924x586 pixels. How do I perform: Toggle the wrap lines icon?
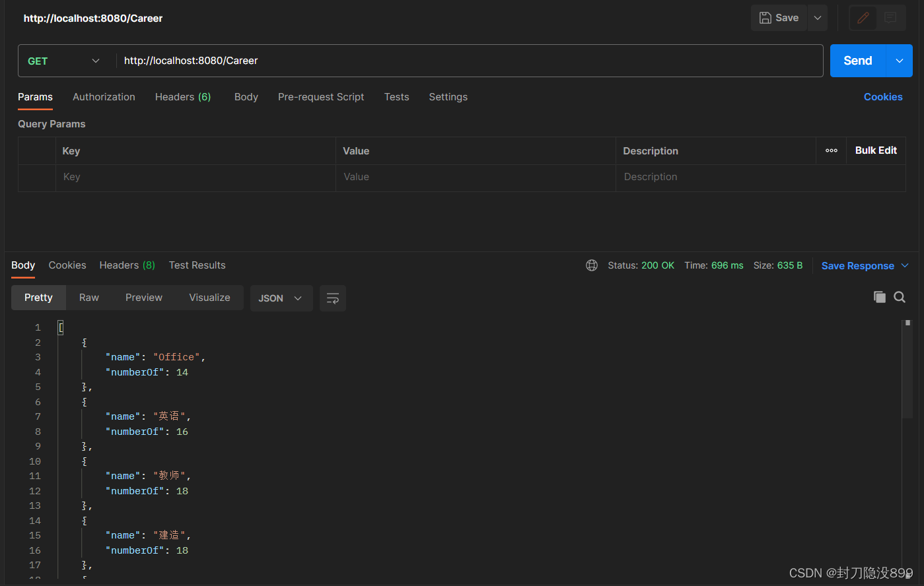(333, 298)
